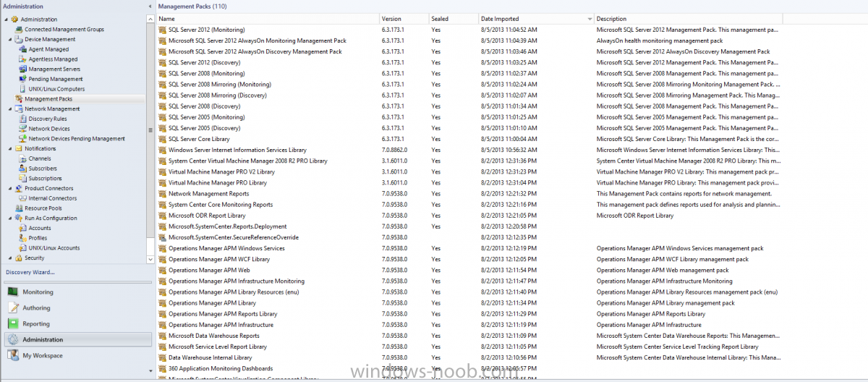Collapse the Network Management tree node
This screenshot has width=868, height=382.
click(11, 109)
